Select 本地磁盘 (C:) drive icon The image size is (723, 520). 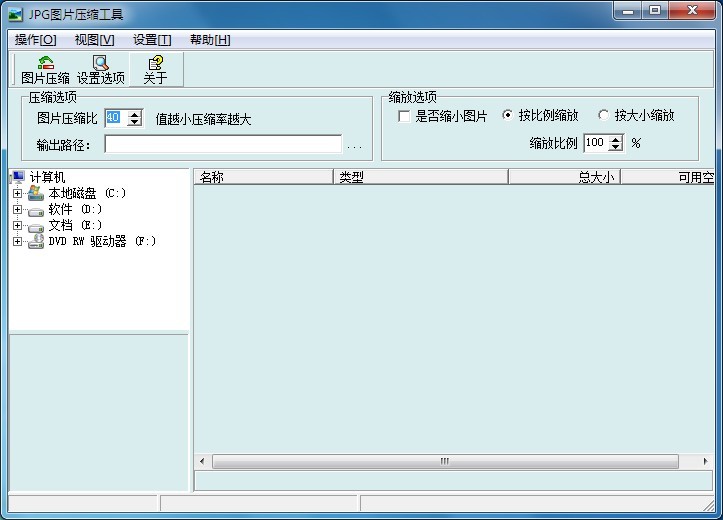pyautogui.click(x=36, y=193)
